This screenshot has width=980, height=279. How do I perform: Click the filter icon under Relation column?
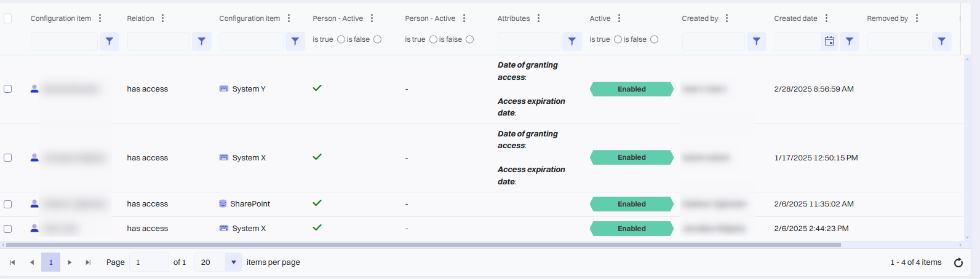pyautogui.click(x=202, y=41)
